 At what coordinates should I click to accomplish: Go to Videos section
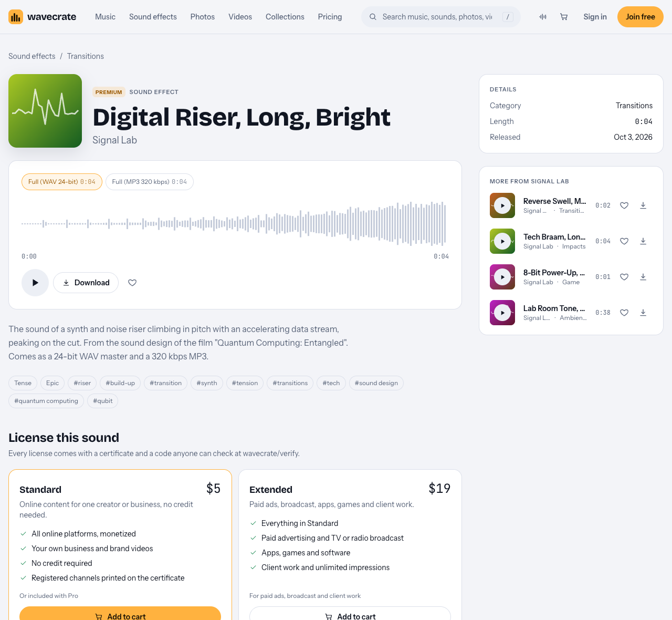pyautogui.click(x=240, y=17)
